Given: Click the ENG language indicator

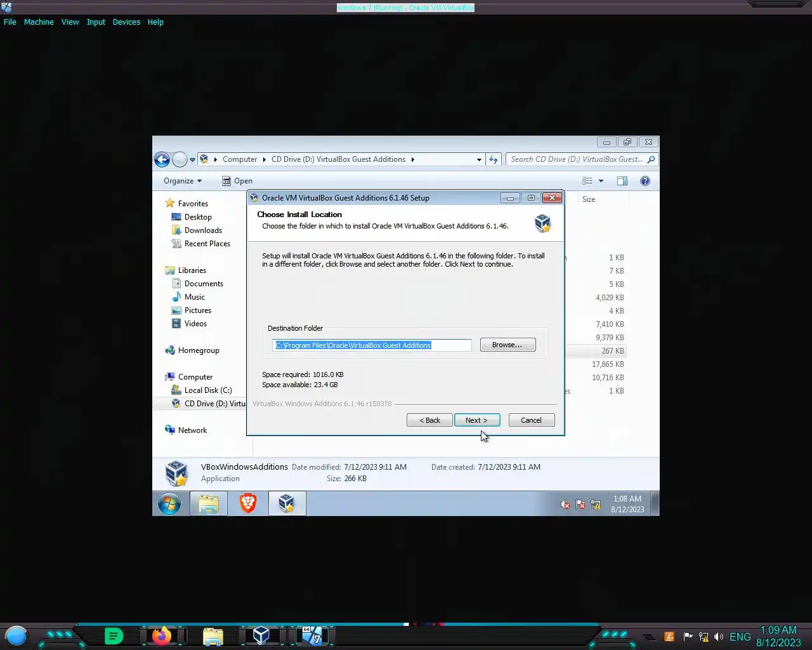Looking at the screenshot, I should tap(740, 637).
